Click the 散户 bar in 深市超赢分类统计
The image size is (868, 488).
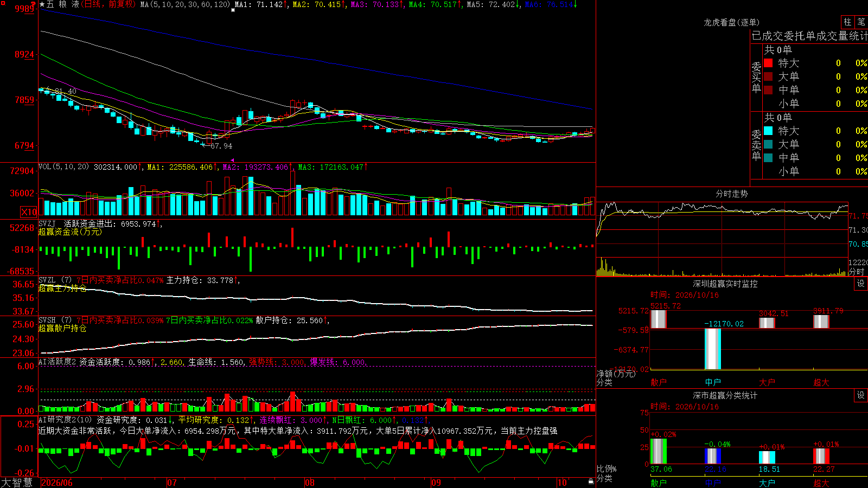click(x=659, y=451)
